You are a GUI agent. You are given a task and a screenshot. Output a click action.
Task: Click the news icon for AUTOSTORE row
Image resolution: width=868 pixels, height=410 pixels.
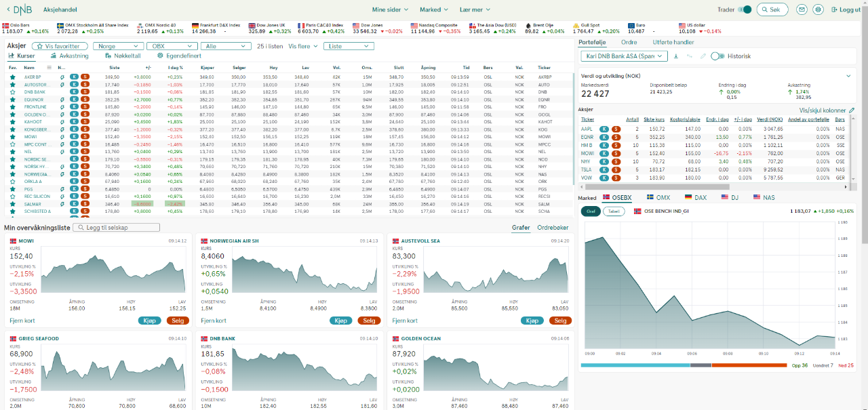62,85
